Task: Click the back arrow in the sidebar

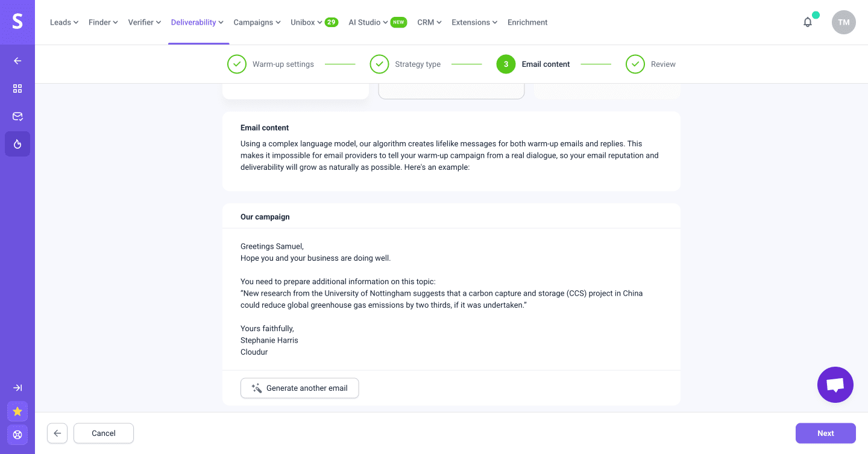Action: coord(17,61)
